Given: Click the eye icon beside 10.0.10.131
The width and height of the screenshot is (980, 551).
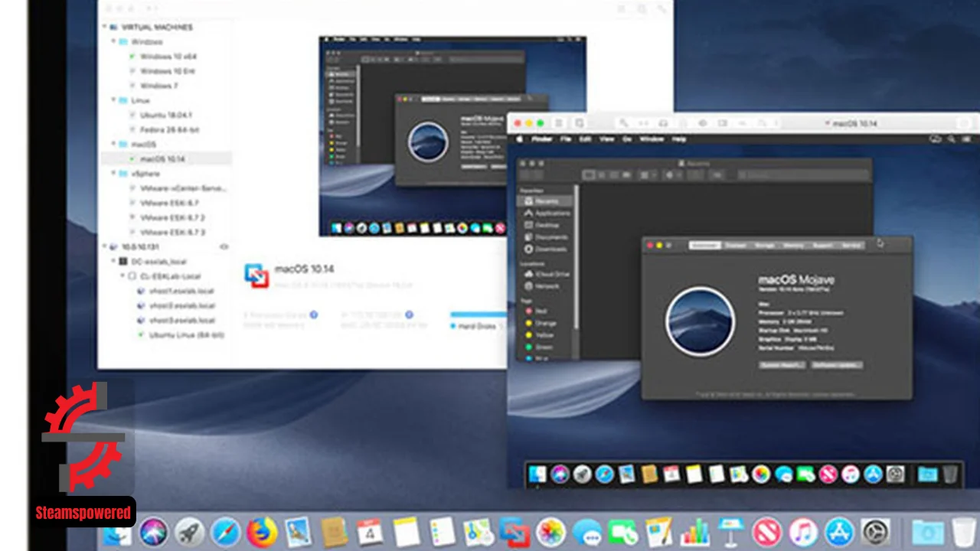Looking at the screenshot, I should [224, 246].
